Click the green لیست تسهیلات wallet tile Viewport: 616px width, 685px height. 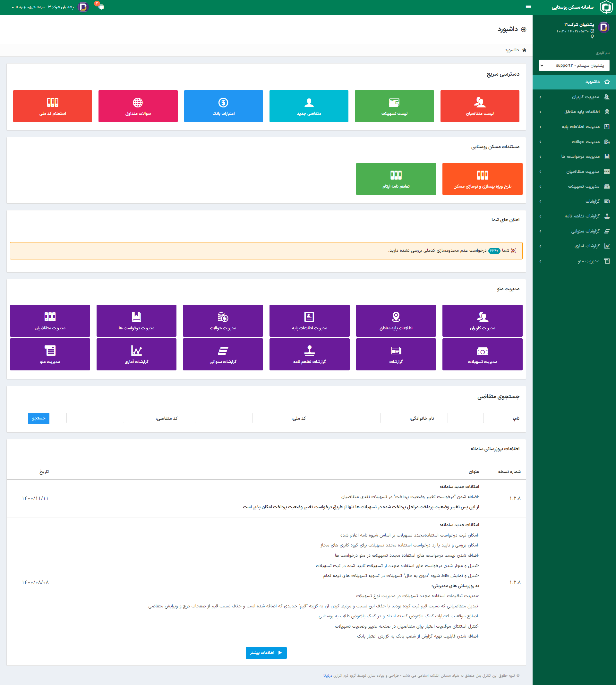coord(394,106)
